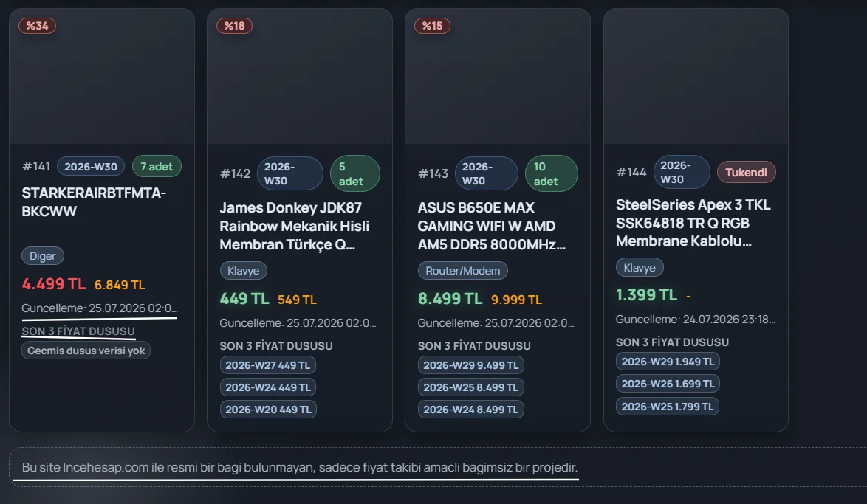Viewport: 867px width, 504px height.
Task: Click rank number #143
Action: click(x=433, y=173)
